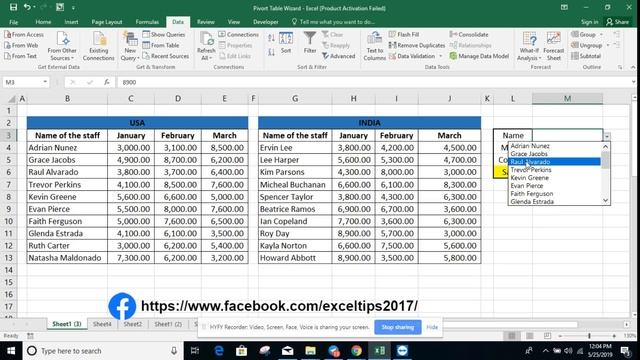Click dropdown list scroll down arrow
Viewport: 640px width, 360px height.
605,200
